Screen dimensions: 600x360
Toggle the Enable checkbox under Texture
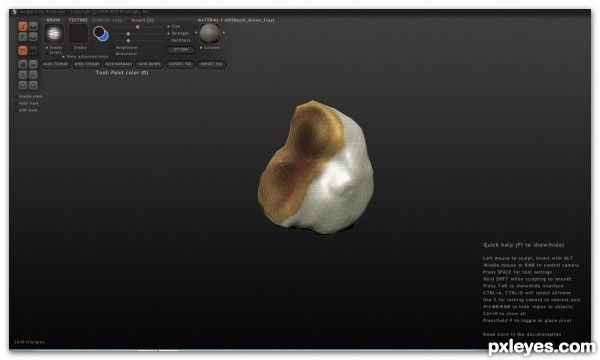coord(72,47)
